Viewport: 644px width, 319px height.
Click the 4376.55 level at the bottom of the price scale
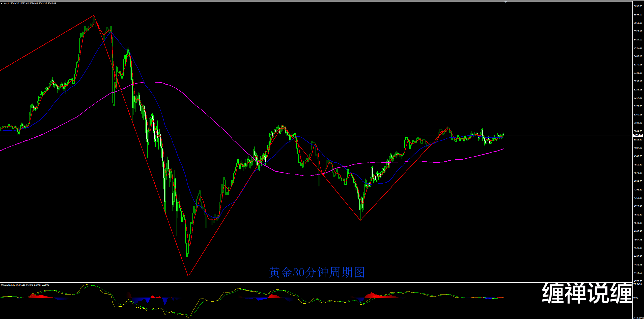pyautogui.click(x=638, y=281)
